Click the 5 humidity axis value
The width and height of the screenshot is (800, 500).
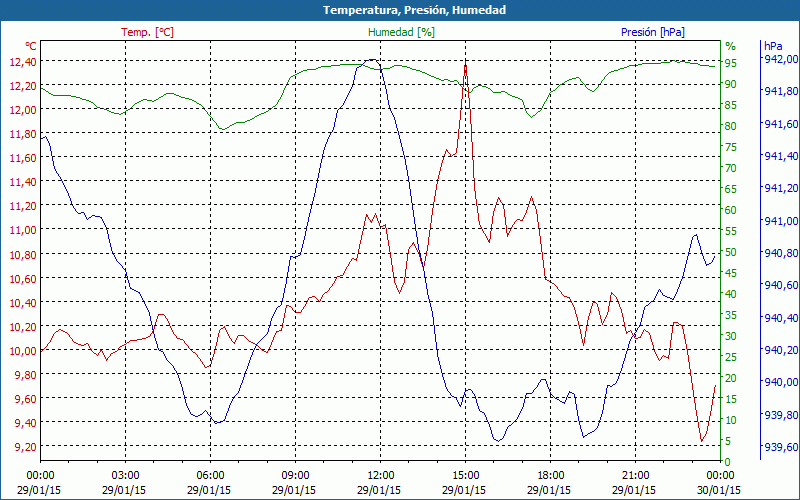tap(728, 441)
